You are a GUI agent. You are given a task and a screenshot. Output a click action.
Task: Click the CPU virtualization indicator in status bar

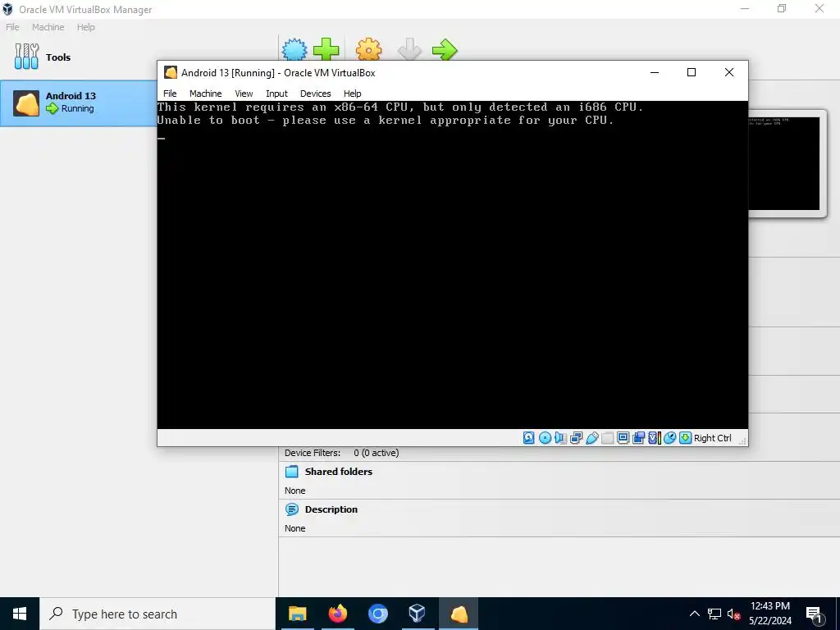click(x=654, y=438)
